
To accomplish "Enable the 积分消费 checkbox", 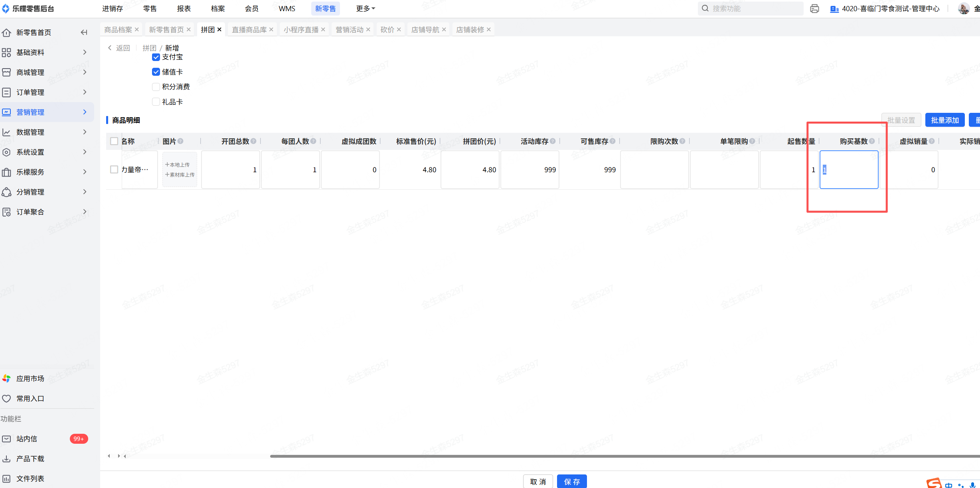I will [x=156, y=87].
